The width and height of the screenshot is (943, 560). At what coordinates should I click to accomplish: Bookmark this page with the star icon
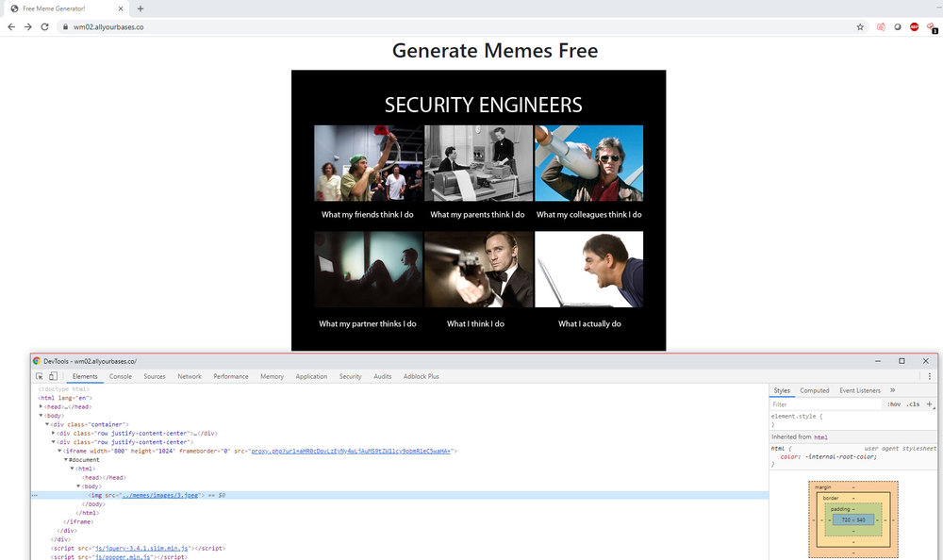click(x=860, y=26)
